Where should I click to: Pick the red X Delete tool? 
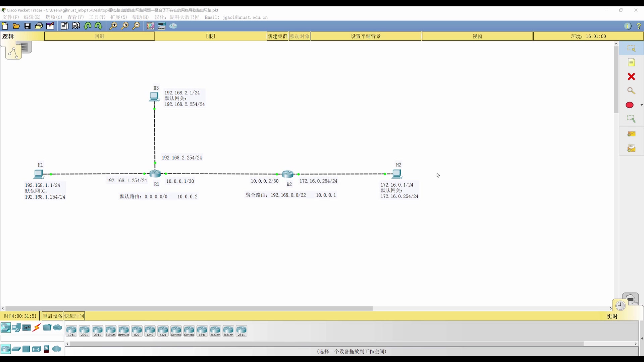click(x=631, y=77)
